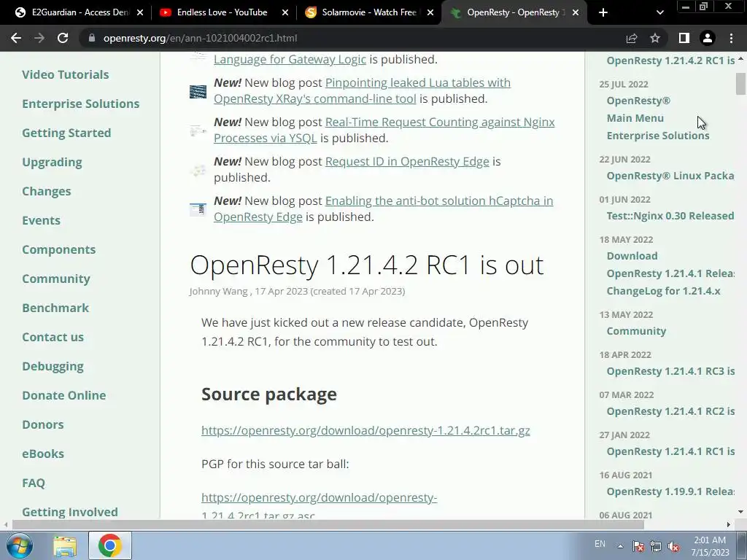The height and width of the screenshot is (560, 747).
Task: Go back using browser back arrow
Action: point(16,38)
